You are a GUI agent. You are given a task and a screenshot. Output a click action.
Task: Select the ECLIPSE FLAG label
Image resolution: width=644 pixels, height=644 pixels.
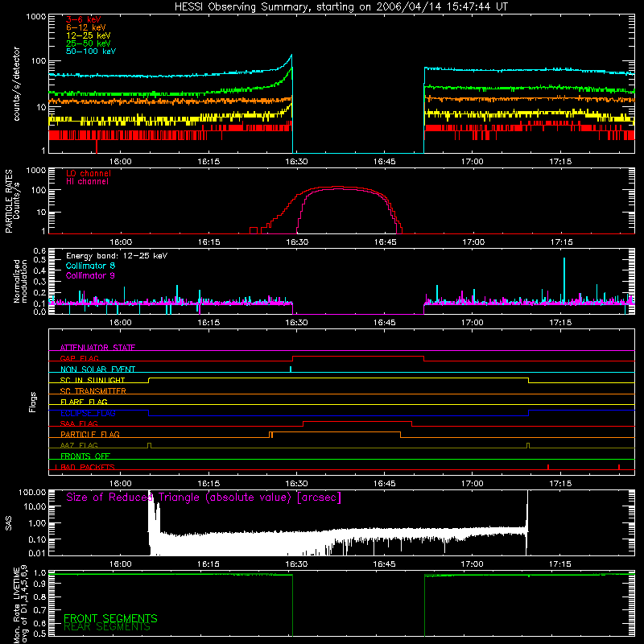coord(88,413)
